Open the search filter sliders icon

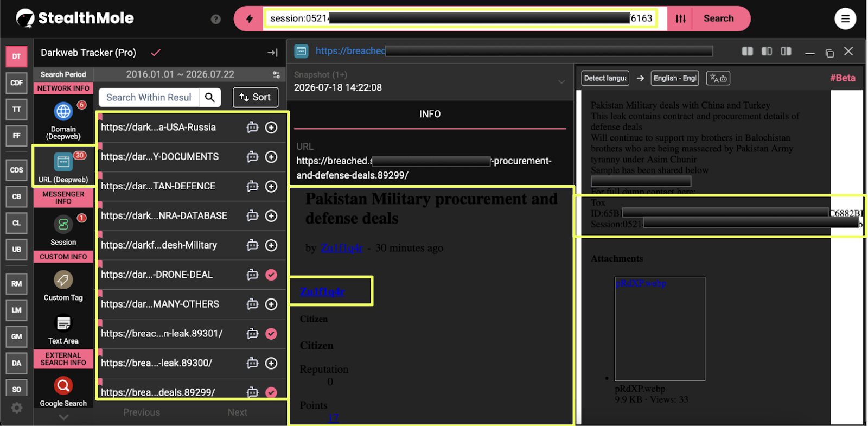click(x=681, y=19)
